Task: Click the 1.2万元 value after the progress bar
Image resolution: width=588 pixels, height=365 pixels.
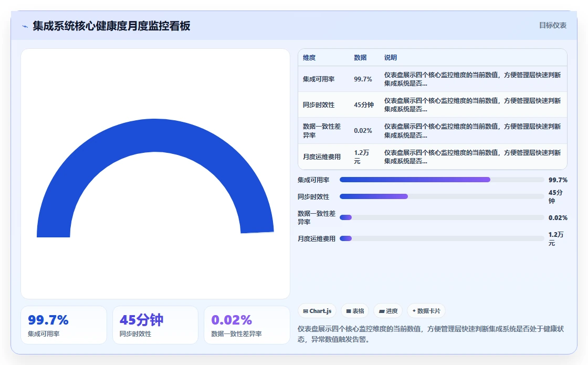Action: pyautogui.click(x=556, y=238)
